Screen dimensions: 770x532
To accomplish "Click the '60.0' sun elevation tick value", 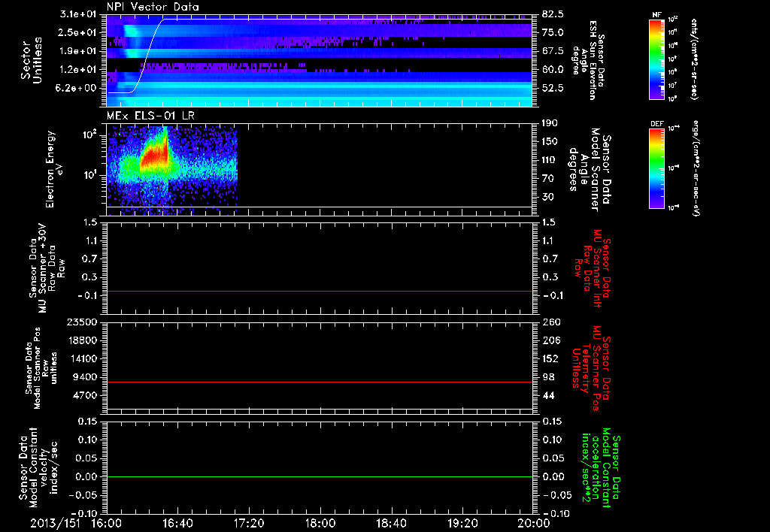I will pos(553,70).
